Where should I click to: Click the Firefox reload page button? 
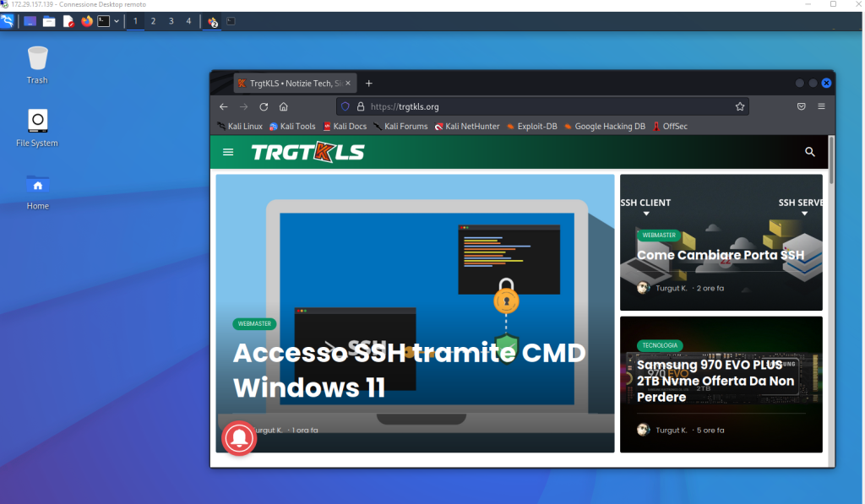click(x=264, y=107)
